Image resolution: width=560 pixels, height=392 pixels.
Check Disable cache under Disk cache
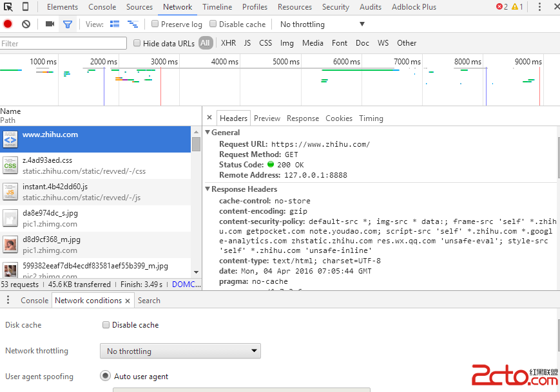pos(106,324)
